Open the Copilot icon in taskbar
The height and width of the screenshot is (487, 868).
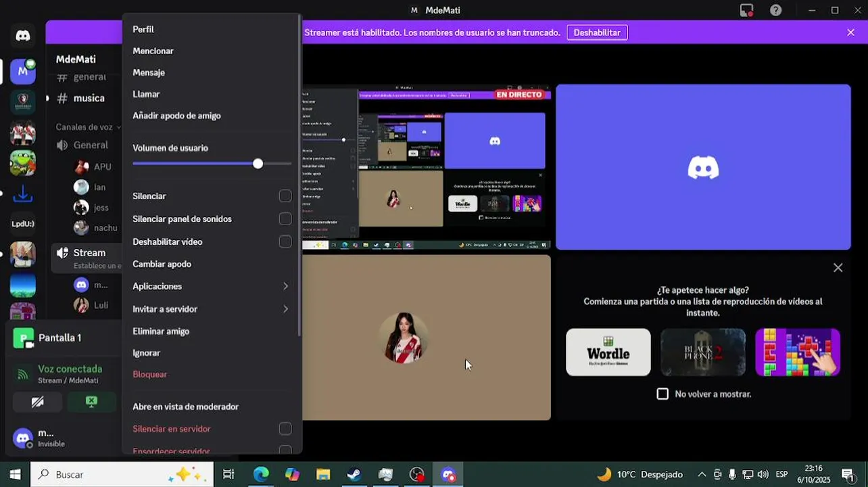[x=292, y=475]
